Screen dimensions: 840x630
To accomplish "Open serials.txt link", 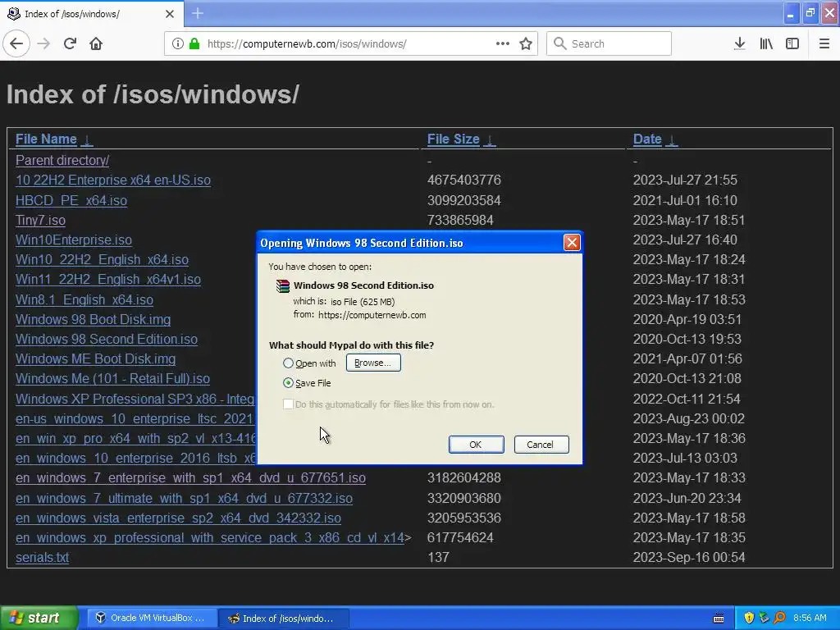I will 42,557.
